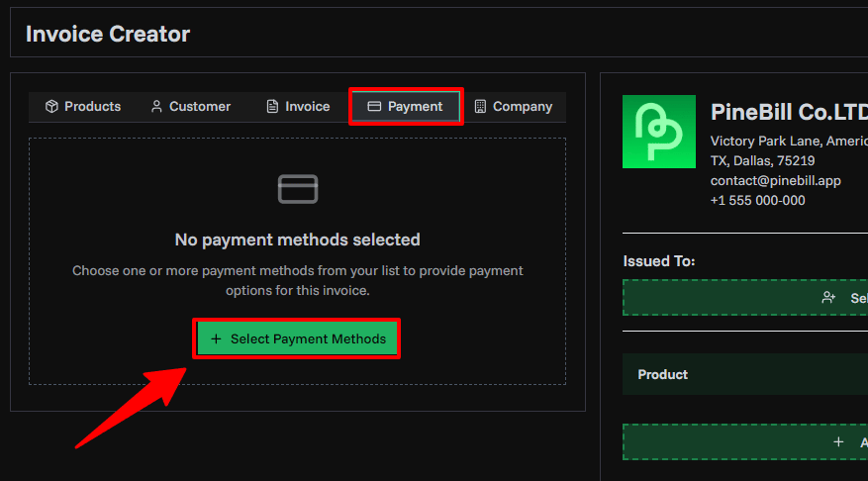Click 'PineBill Co.LTD' company name
Image resolution: width=868 pixels, height=481 pixels.
click(x=789, y=113)
